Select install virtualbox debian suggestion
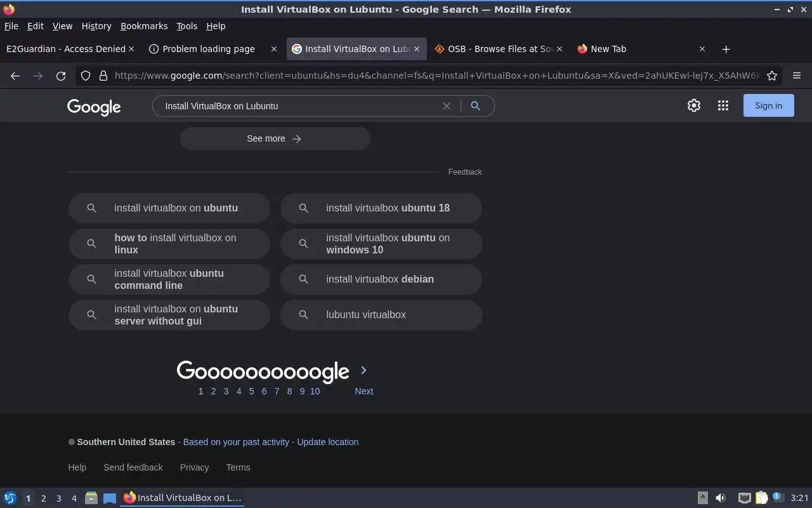Screen dimensions: 812x508 pyautogui.click(x=381, y=279)
